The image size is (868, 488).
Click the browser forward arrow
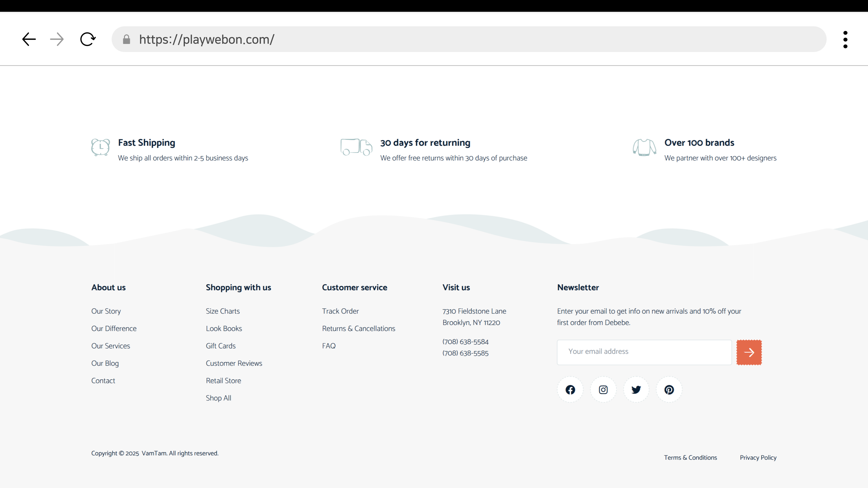point(57,39)
